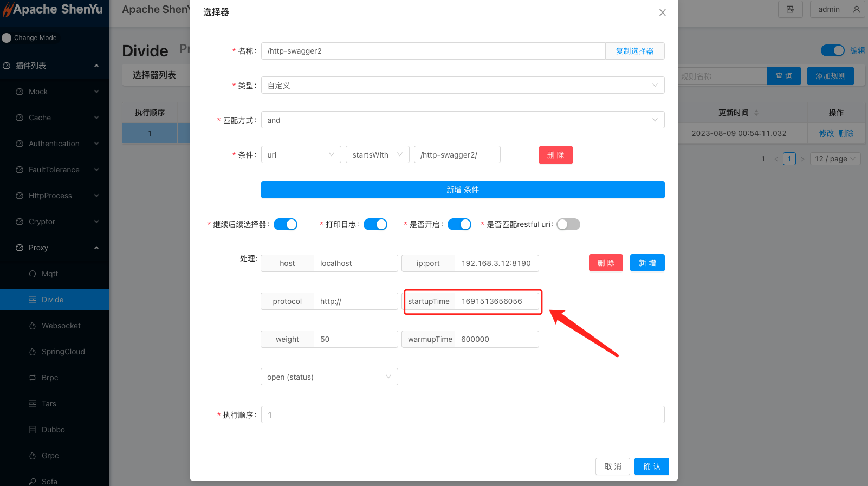Click the Websocket plugin icon
Viewport: 868px width, 486px height.
(33, 326)
